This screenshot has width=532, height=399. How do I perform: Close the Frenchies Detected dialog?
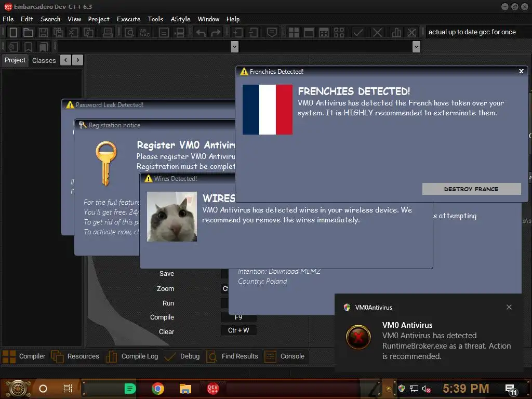tap(521, 71)
